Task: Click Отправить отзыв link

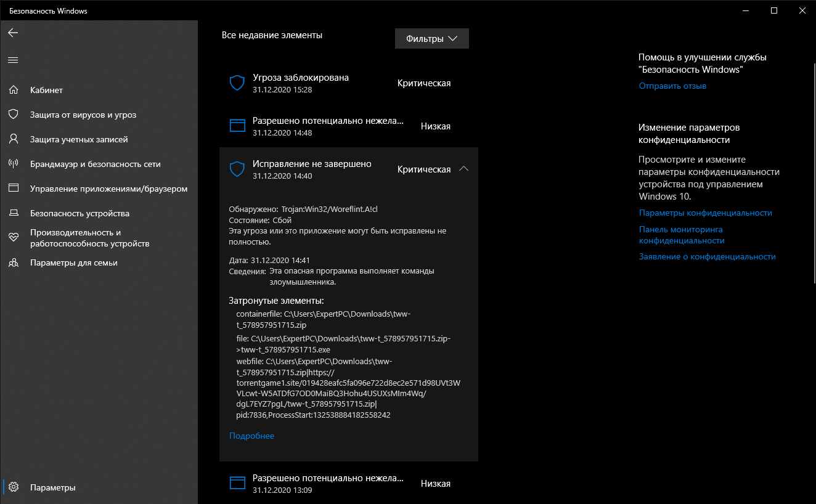Action: point(672,86)
